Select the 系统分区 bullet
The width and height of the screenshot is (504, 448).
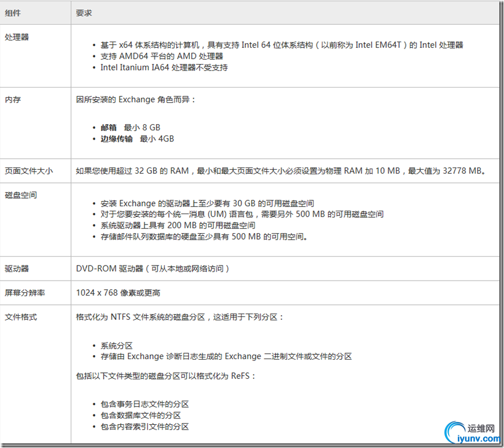click(x=117, y=346)
